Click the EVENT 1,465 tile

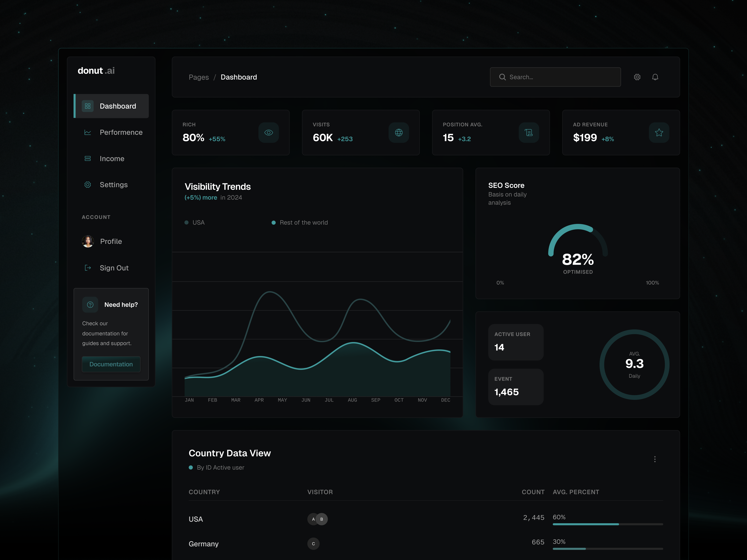pos(516,387)
